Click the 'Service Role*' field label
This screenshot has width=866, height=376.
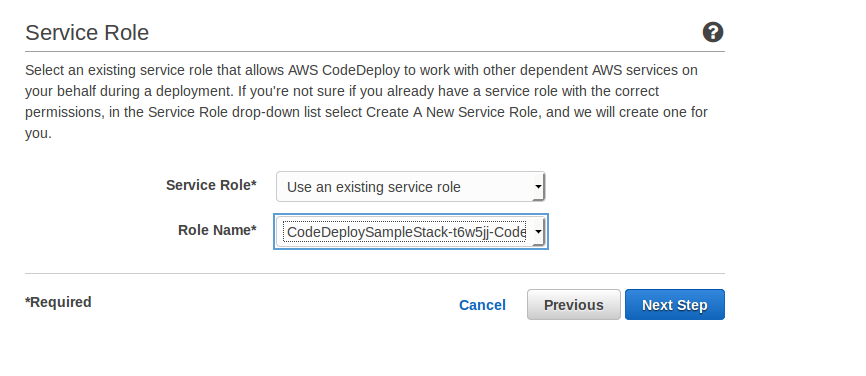(x=211, y=185)
